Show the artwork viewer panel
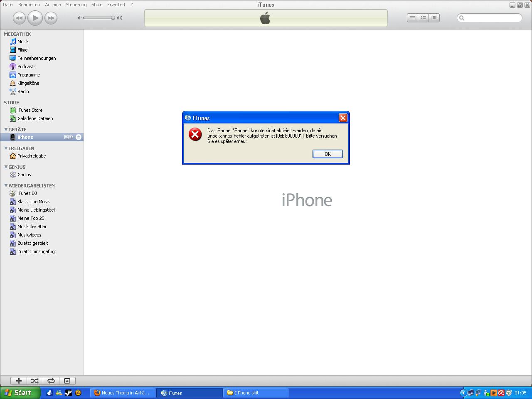Image resolution: width=532 pixels, height=399 pixels. click(67, 381)
